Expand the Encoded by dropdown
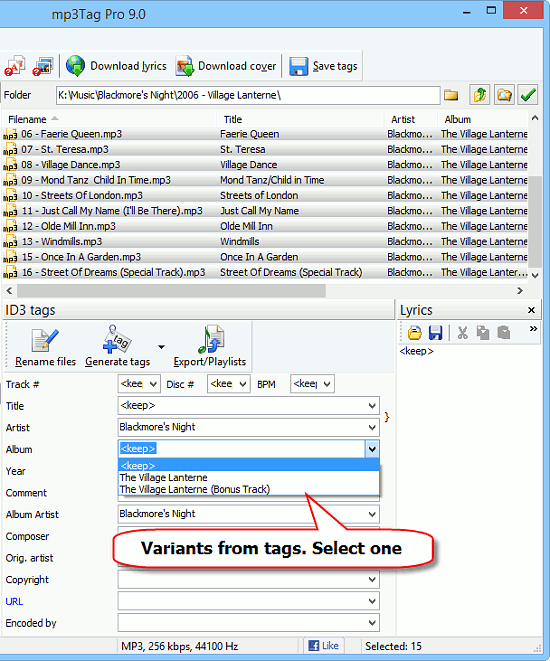 [372, 623]
